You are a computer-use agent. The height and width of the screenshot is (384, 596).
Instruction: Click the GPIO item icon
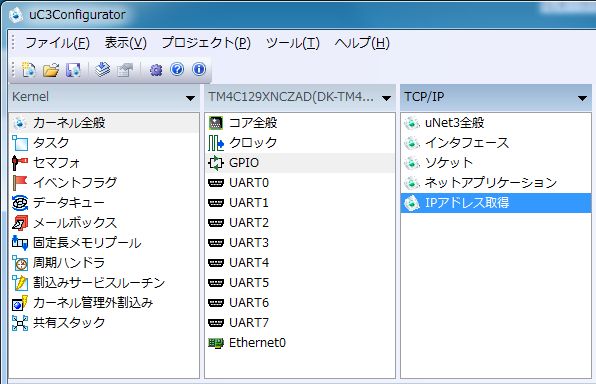pos(216,163)
